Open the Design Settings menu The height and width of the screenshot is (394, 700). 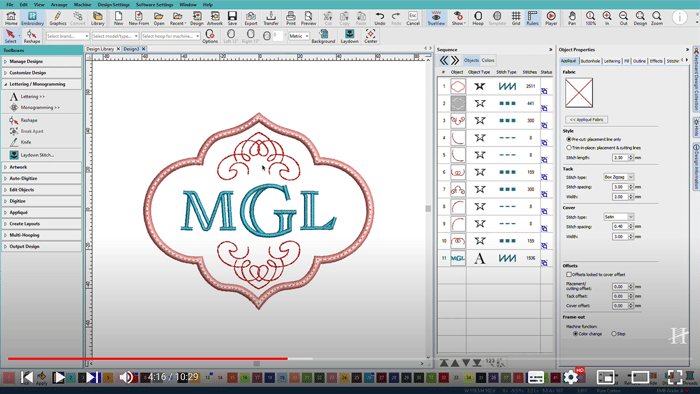[x=113, y=4]
